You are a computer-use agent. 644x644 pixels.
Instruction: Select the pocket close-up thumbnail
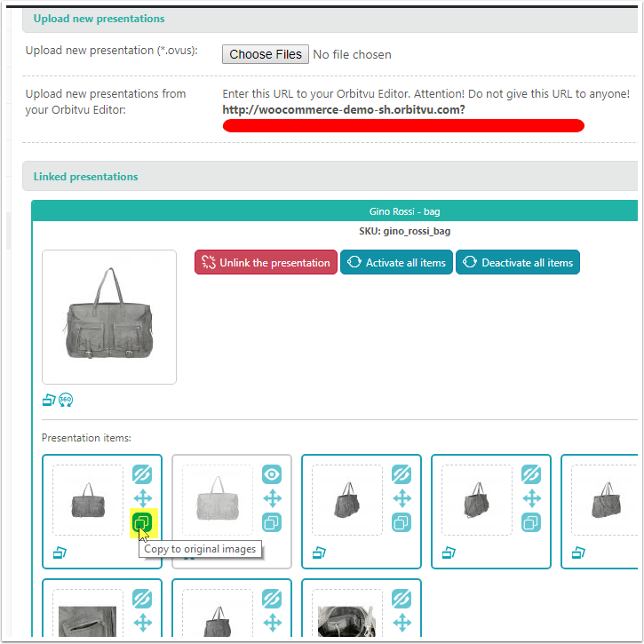[x=88, y=613]
